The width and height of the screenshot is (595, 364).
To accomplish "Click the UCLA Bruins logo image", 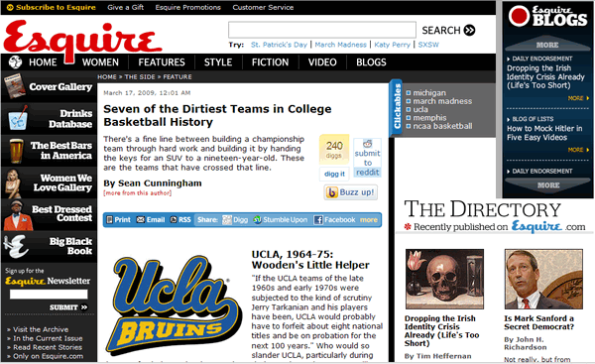I will click(x=174, y=305).
